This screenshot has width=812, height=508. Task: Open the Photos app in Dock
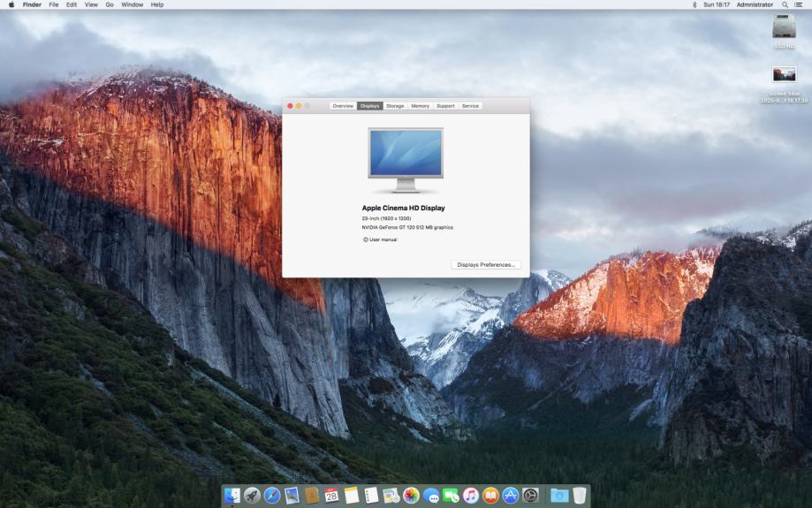[x=411, y=496]
